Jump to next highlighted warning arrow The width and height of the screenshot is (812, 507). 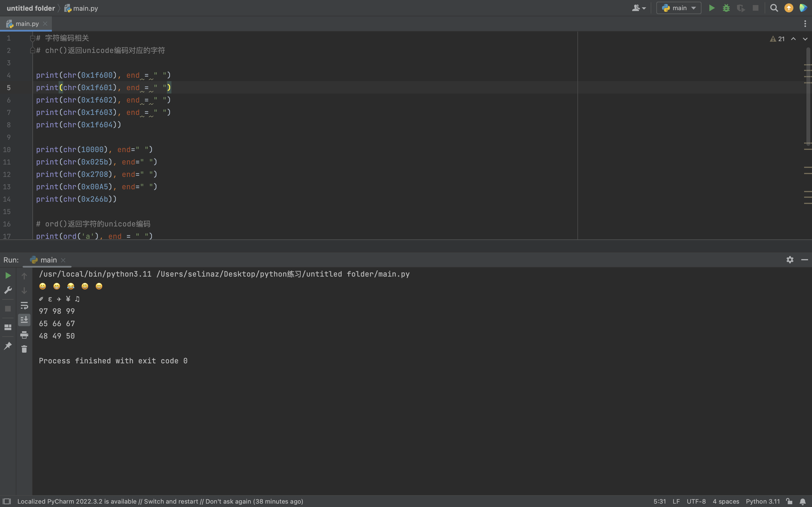tap(805, 39)
